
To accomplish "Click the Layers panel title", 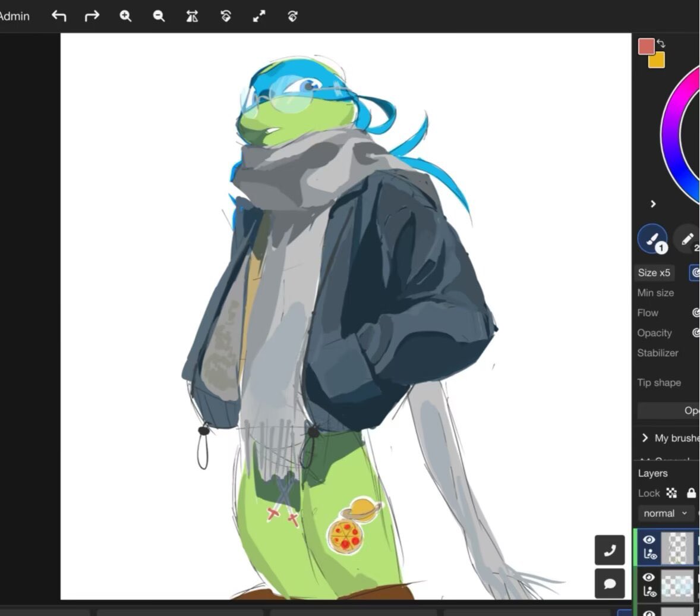I will [x=652, y=473].
